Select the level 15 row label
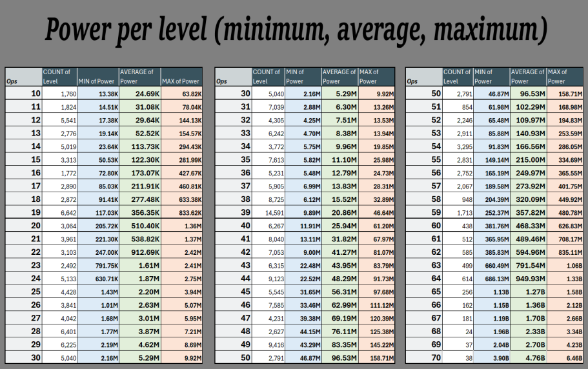588x369 pixels. (x=35, y=159)
